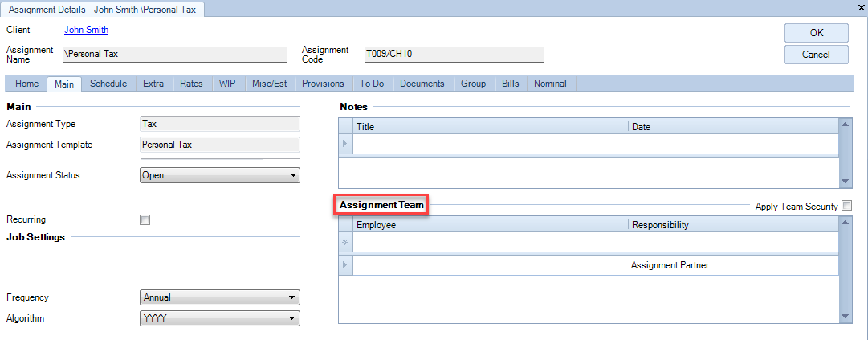Toggle the Recurring checkbox
The image size is (868, 340).
pyautogui.click(x=145, y=220)
